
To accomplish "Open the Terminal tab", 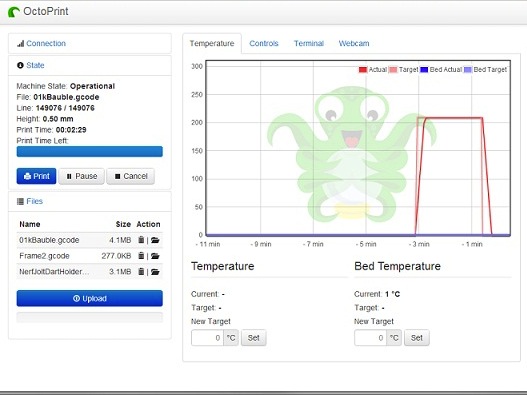I will pos(309,43).
